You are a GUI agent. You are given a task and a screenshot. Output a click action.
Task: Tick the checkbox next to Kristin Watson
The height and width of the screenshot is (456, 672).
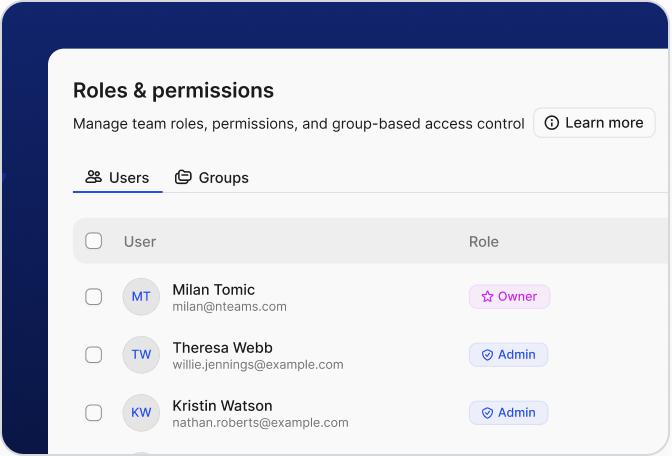pyautogui.click(x=94, y=413)
